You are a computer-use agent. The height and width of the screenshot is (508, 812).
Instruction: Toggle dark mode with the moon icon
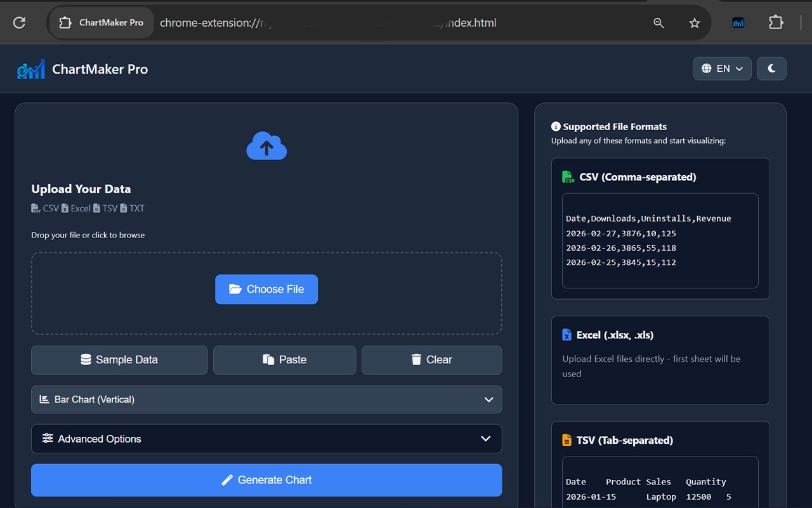coord(771,69)
